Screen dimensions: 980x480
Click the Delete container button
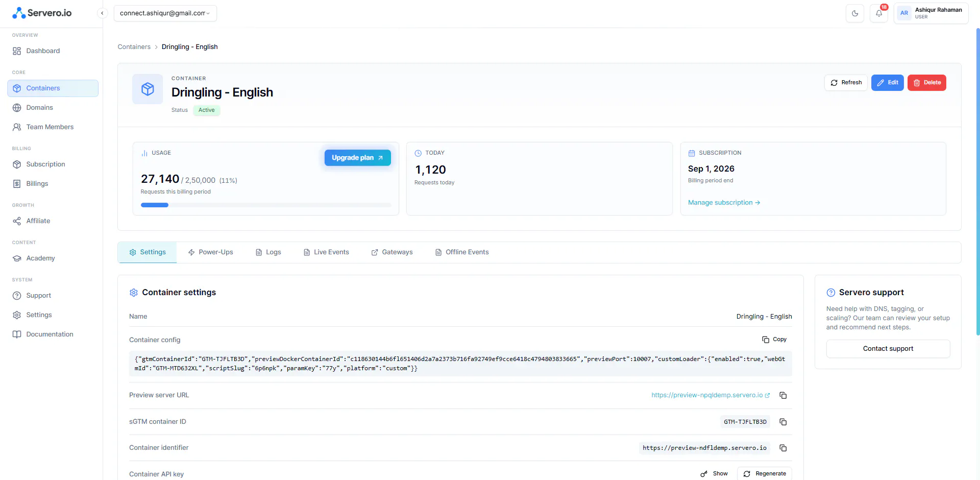927,83
